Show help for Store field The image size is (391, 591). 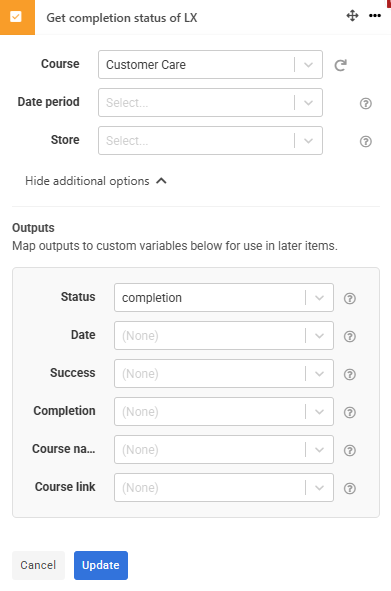[365, 141]
